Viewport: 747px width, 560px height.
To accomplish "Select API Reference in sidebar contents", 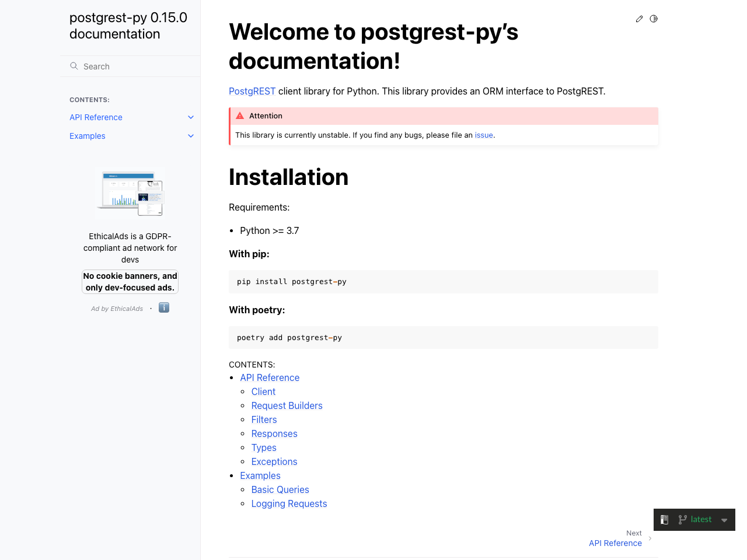I will pyautogui.click(x=96, y=117).
